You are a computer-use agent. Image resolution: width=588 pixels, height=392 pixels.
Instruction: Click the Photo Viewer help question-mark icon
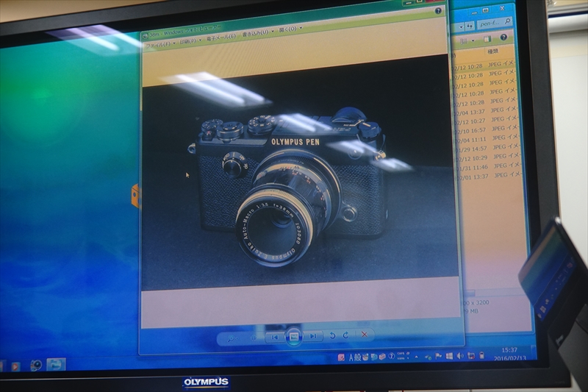[x=438, y=11]
